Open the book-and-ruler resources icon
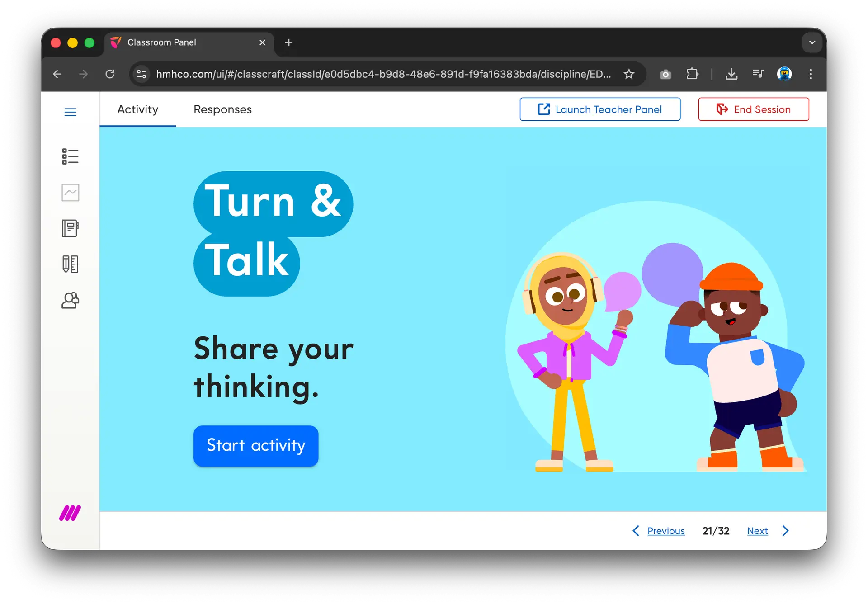Viewport: 868px width, 604px height. pos(70,264)
